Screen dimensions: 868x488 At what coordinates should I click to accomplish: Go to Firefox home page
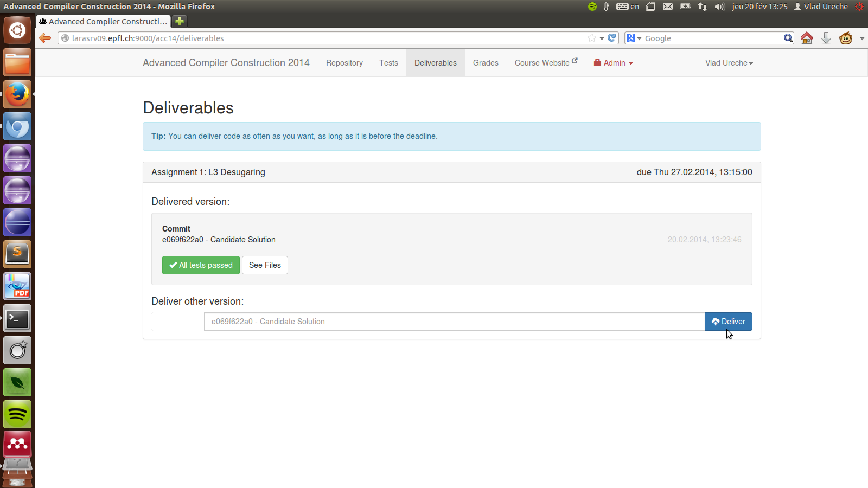pos(807,38)
